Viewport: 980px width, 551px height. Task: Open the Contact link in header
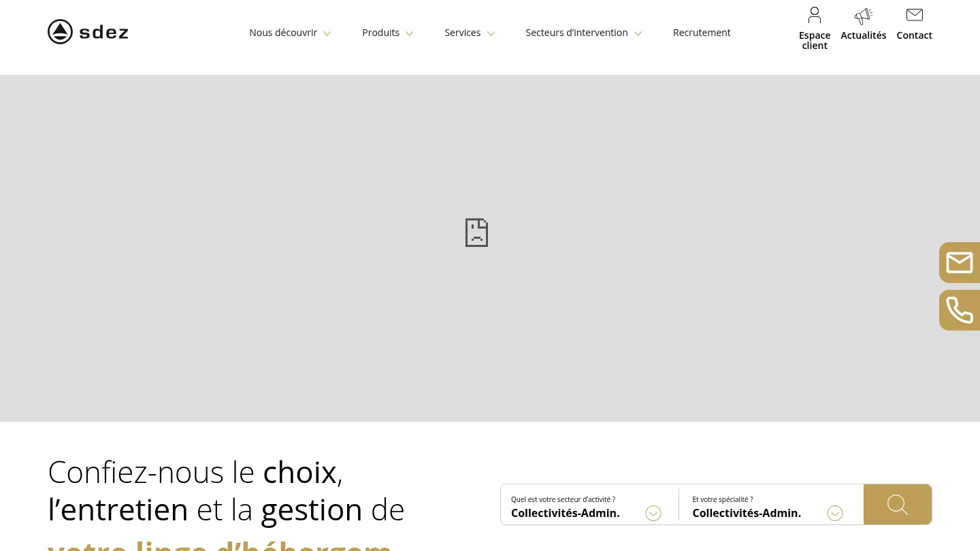[x=915, y=35]
